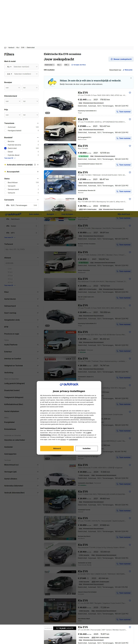Click the MPV body type icon

[x=8, y=233]
